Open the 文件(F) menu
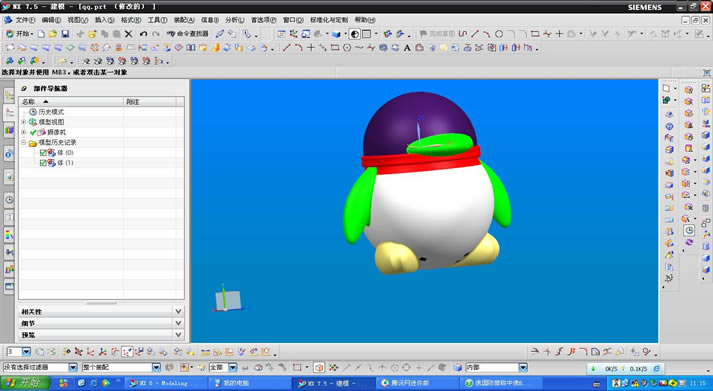The image size is (713, 391). (25, 20)
